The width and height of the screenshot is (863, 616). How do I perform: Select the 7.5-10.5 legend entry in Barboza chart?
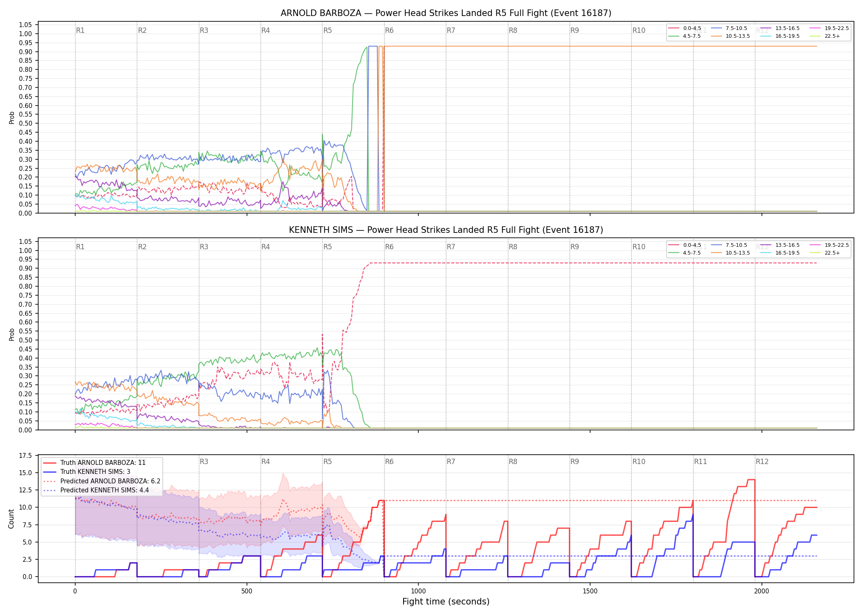729,28
